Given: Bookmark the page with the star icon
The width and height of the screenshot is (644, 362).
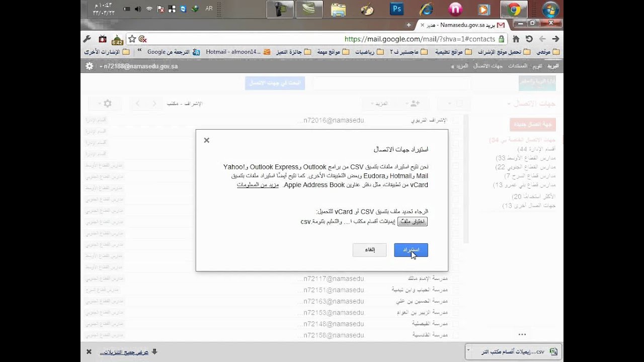Looking at the screenshot, I should pos(132,39).
